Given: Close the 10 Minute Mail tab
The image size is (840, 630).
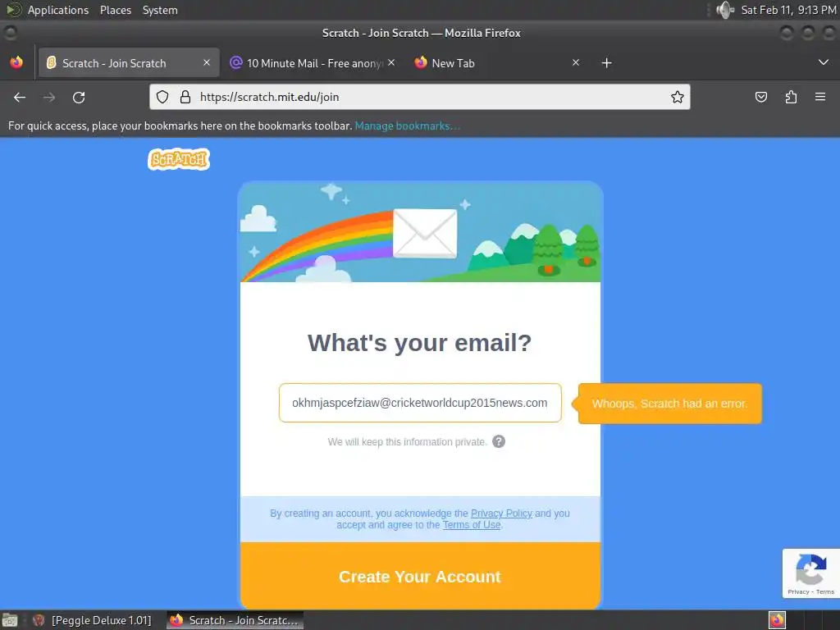Looking at the screenshot, I should (391, 62).
